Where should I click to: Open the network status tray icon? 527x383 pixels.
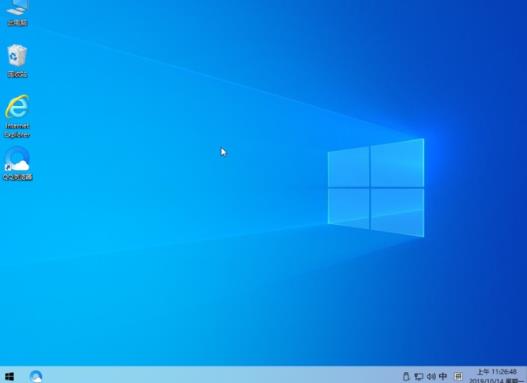point(418,377)
